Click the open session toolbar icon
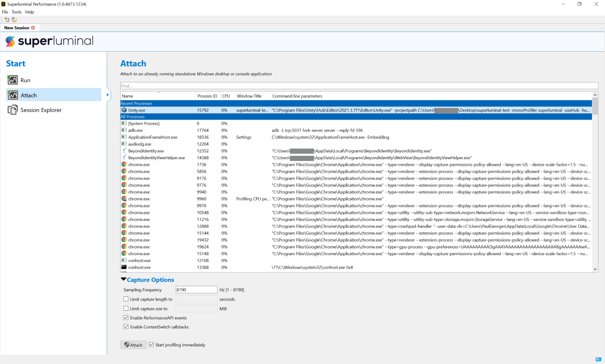 (x=14, y=20)
